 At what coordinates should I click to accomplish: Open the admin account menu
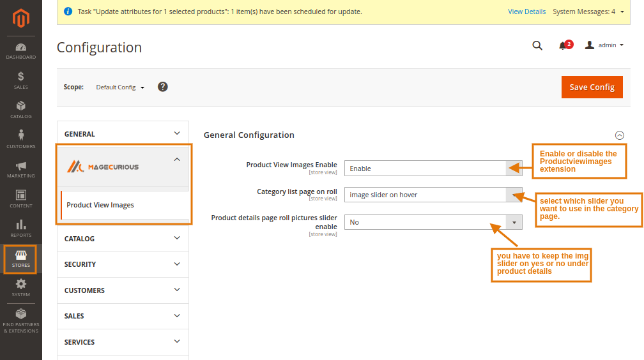point(604,45)
